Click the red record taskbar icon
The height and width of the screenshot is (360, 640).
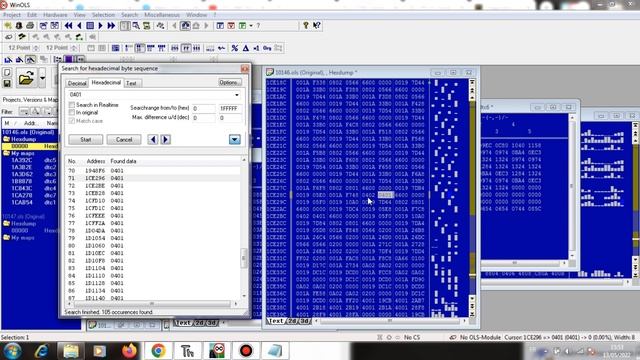pyautogui.click(x=246, y=351)
